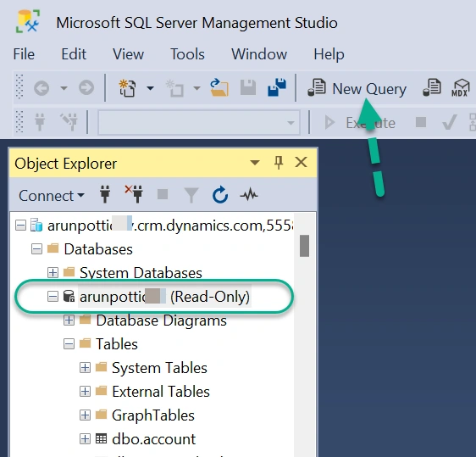Refresh the Object Explorer tree
The height and width of the screenshot is (457, 476).
220,194
